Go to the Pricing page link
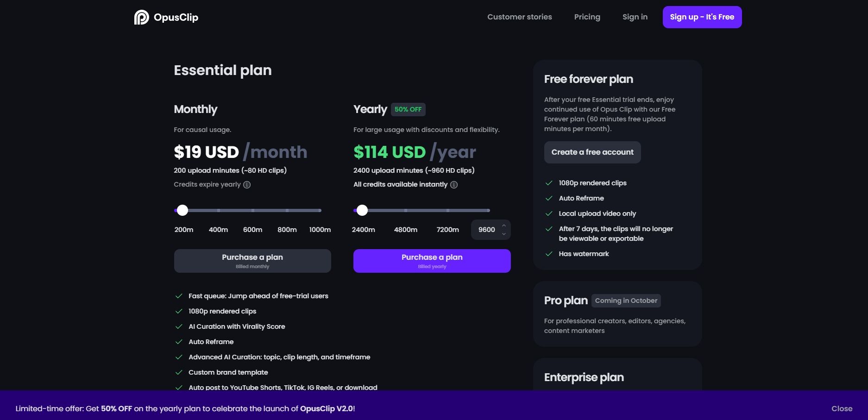 (x=587, y=17)
